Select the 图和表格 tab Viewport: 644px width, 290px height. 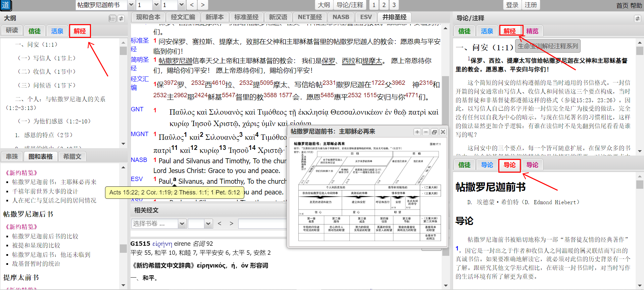tap(40, 157)
